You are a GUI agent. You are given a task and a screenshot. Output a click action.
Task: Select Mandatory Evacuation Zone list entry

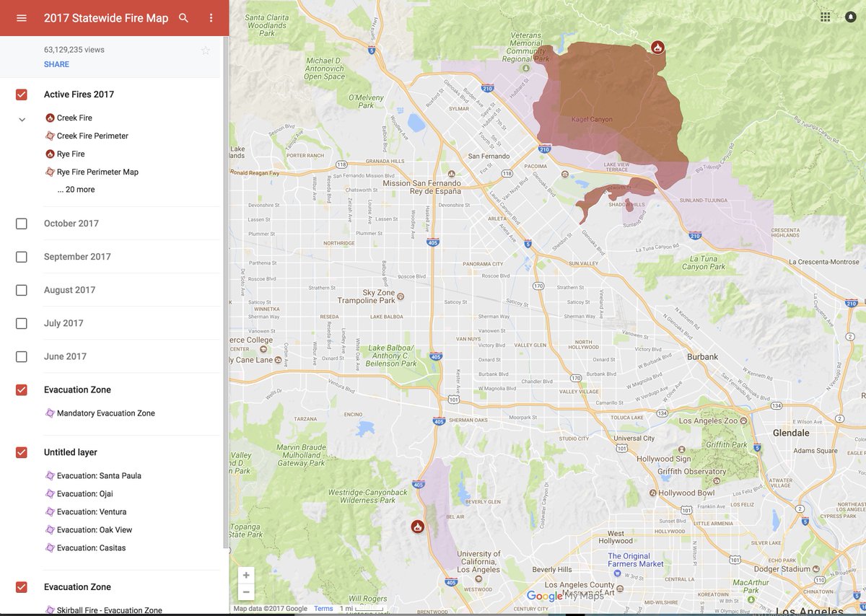pos(106,413)
